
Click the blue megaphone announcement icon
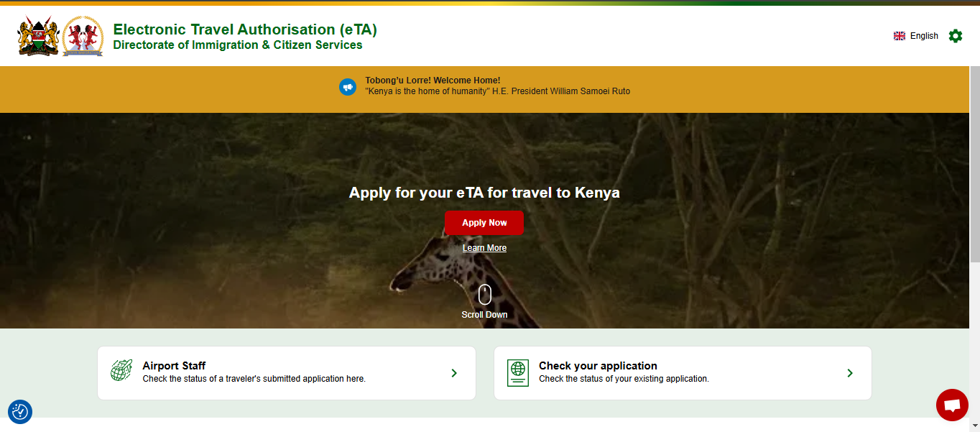pyautogui.click(x=348, y=87)
